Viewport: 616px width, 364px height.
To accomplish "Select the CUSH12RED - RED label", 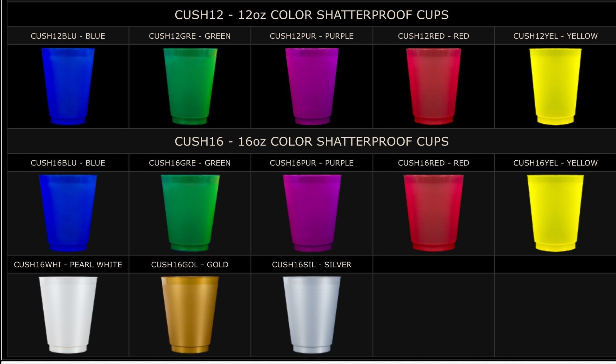I will [x=433, y=36].
